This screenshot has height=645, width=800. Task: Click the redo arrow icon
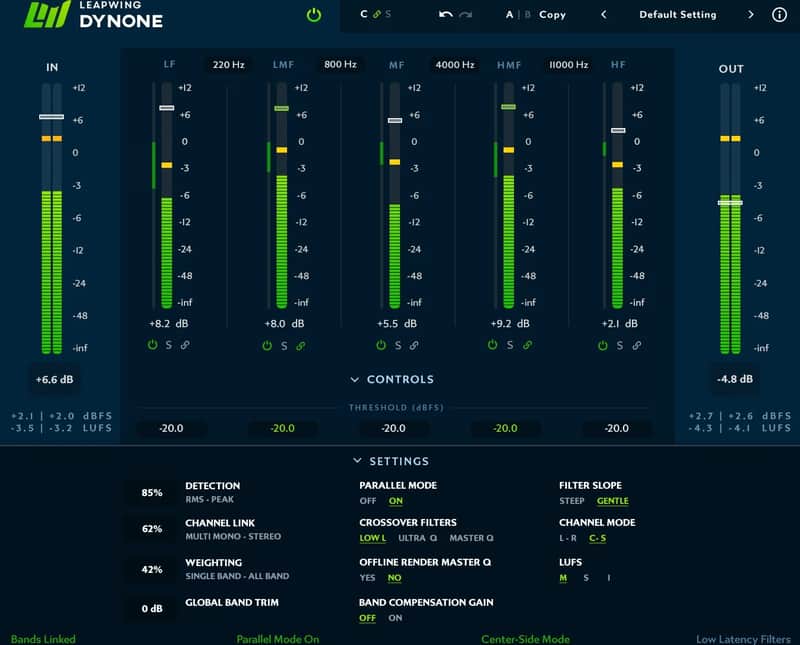pos(465,14)
